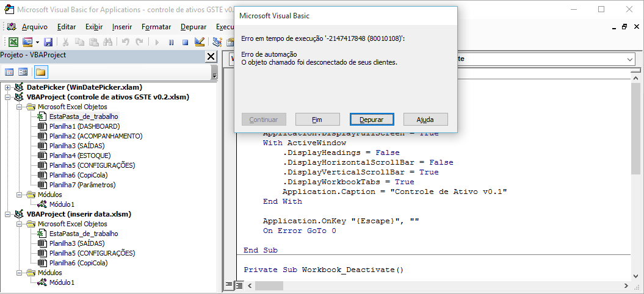Open the Exibir menu
This screenshot has height=294, width=644.
94,27
